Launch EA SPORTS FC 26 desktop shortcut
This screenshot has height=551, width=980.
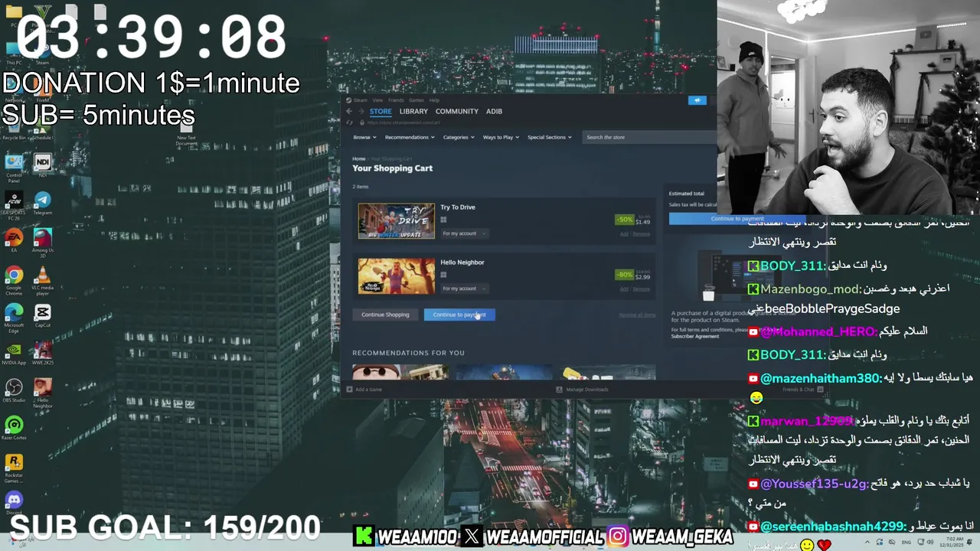click(x=14, y=205)
